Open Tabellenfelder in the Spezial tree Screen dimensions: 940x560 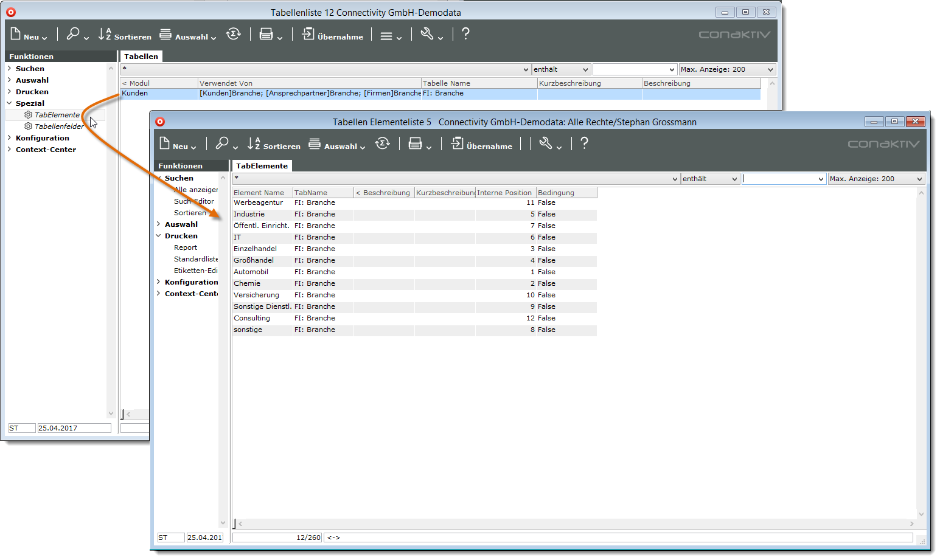pyautogui.click(x=59, y=126)
